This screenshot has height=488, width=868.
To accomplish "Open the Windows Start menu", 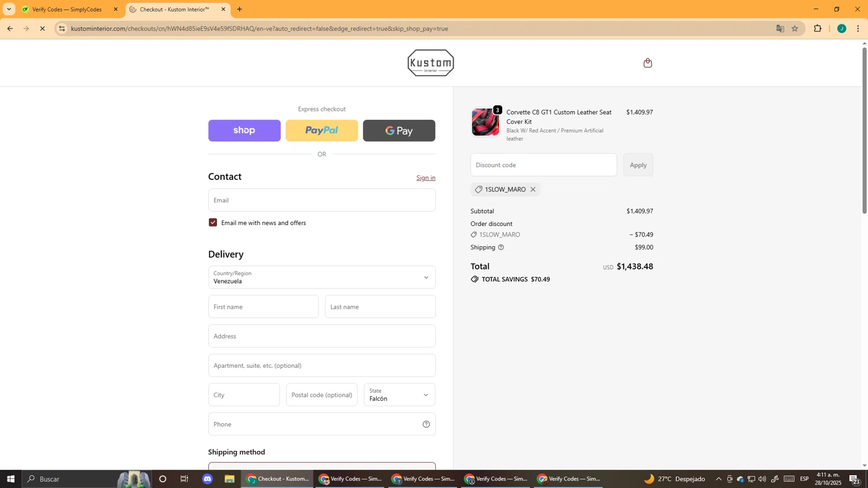I will pyautogui.click(x=10, y=479).
